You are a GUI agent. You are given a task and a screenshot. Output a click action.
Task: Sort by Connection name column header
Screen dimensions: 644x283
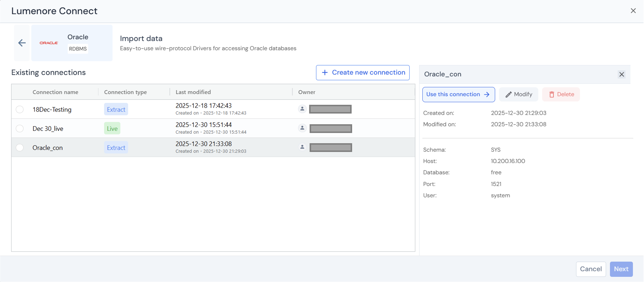pos(55,92)
